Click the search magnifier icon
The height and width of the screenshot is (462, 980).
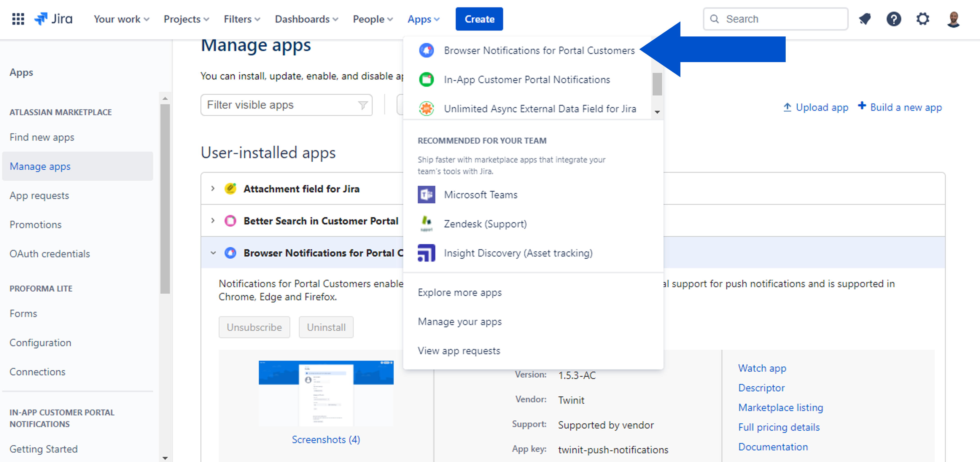715,19
